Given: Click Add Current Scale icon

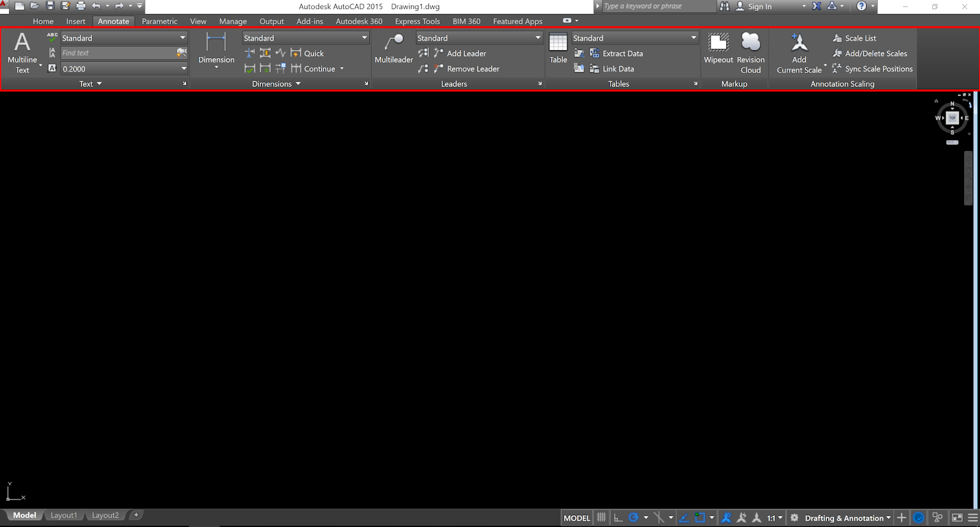Looking at the screenshot, I should point(799,42).
